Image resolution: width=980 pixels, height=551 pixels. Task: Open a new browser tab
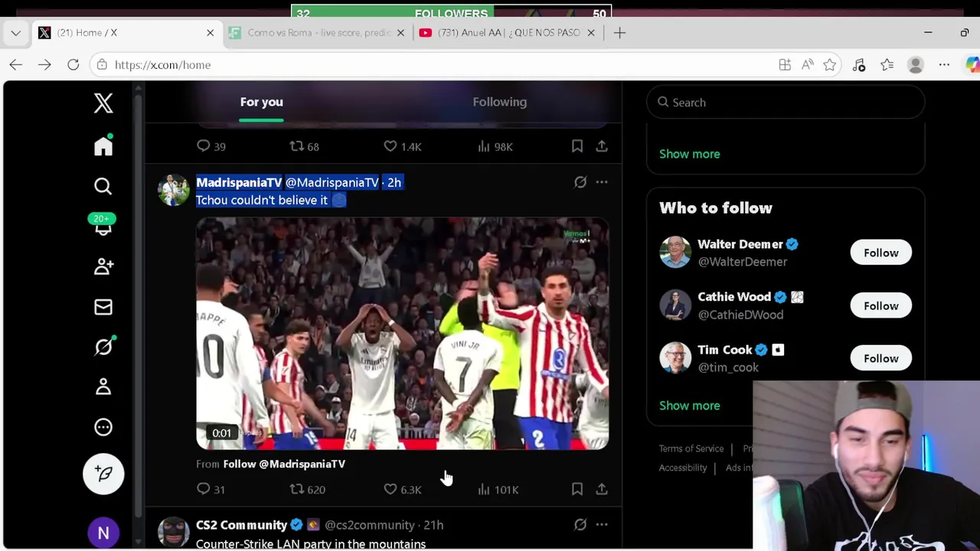tap(620, 33)
